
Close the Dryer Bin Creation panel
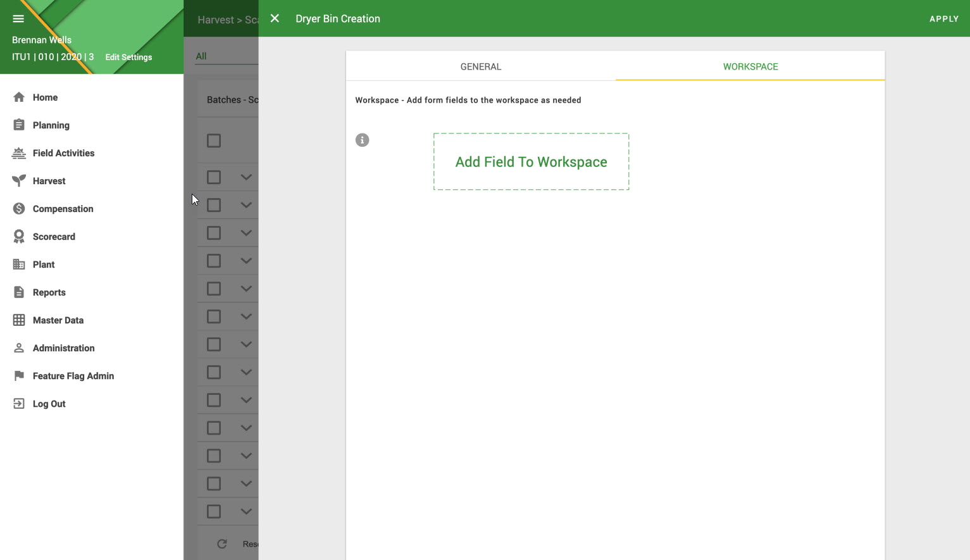click(x=275, y=18)
